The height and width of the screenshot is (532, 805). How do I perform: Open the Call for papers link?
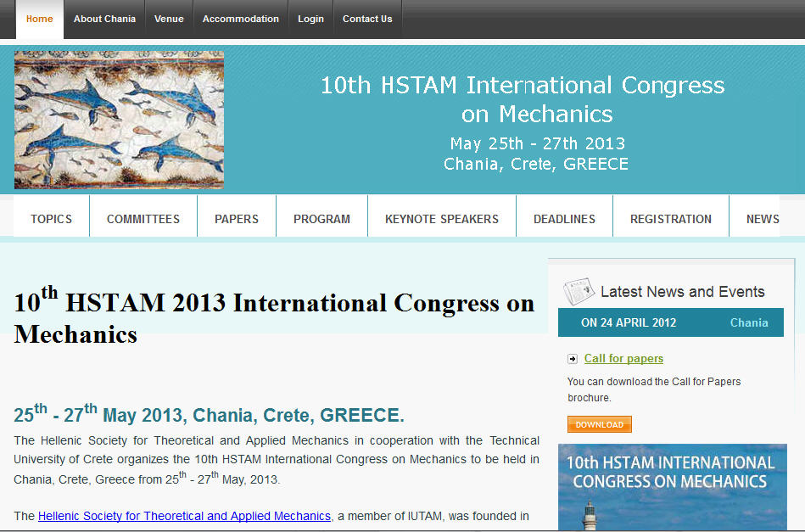(623, 358)
